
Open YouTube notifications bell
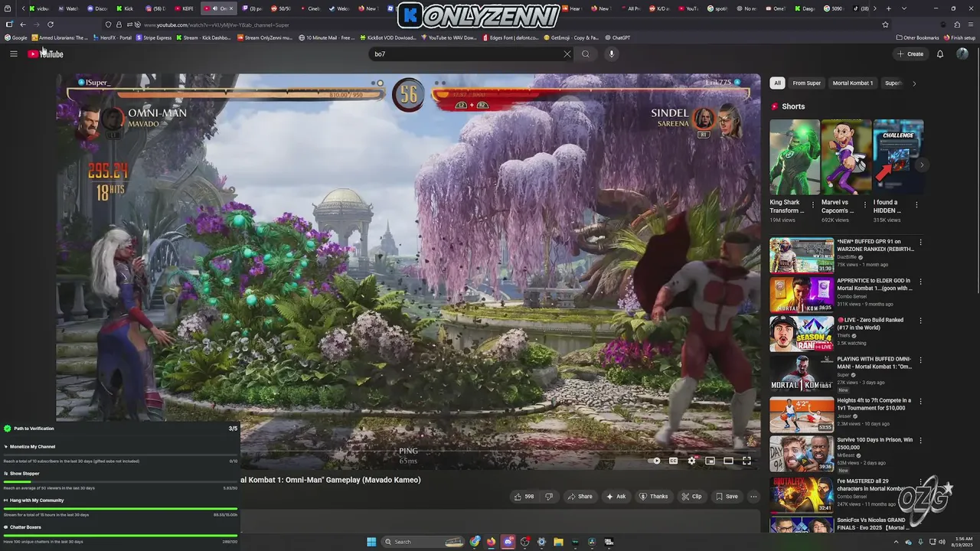pos(940,54)
